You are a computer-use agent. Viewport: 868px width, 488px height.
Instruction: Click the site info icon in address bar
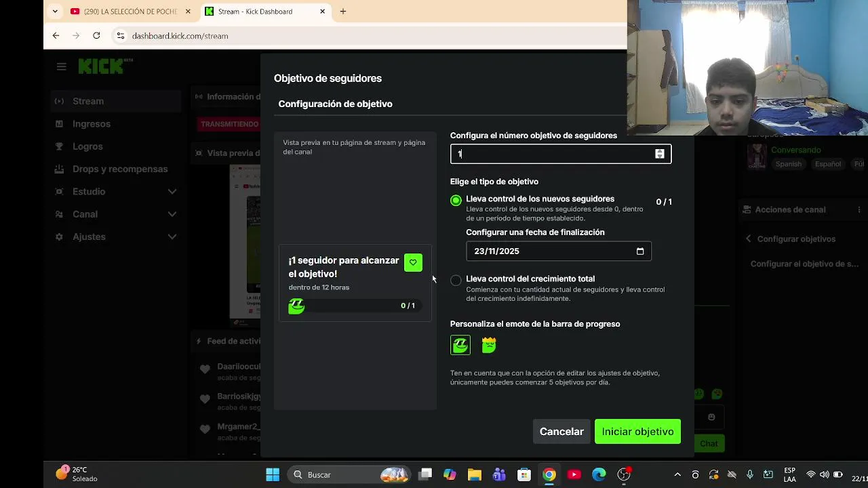(x=120, y=36)
